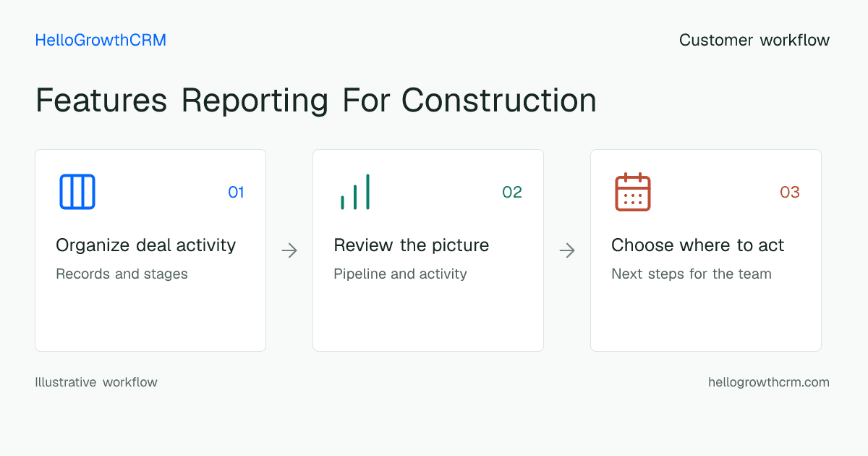Open the HelloGrowthCRM brand link
The image size is (868, 456).
point(101,41)
